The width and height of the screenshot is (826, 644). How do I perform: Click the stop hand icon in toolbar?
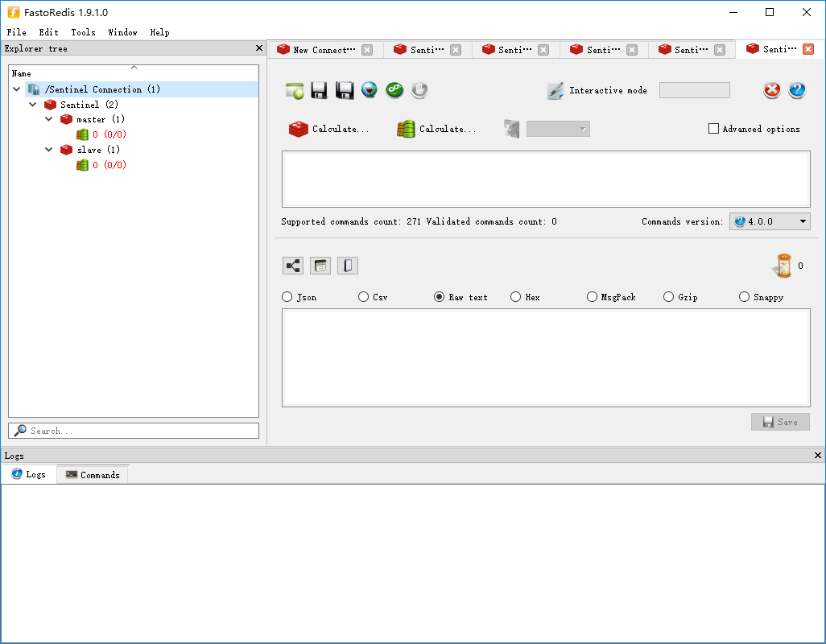click(419, 90)
